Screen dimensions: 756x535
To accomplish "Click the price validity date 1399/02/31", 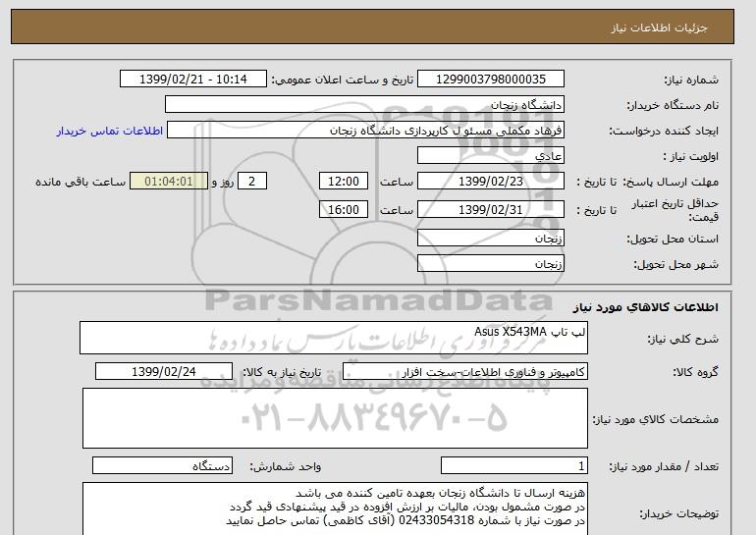I will point(490,210).
